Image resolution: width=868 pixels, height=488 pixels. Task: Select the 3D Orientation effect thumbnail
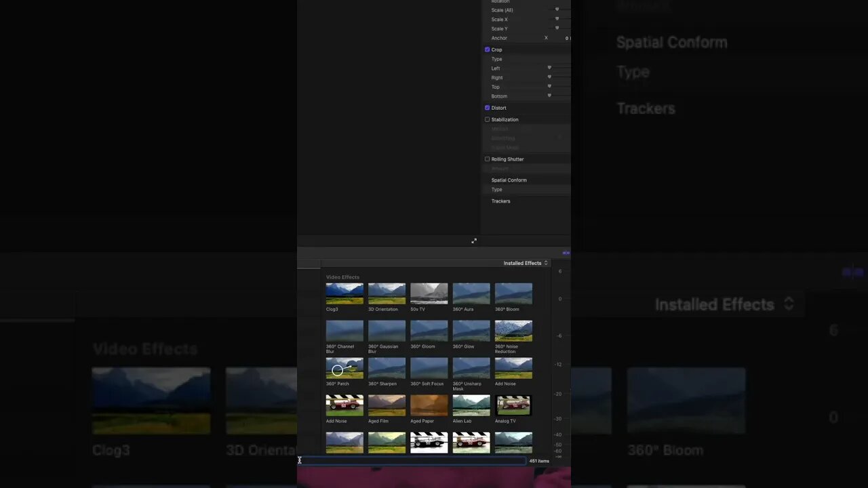tap(387, 293)
